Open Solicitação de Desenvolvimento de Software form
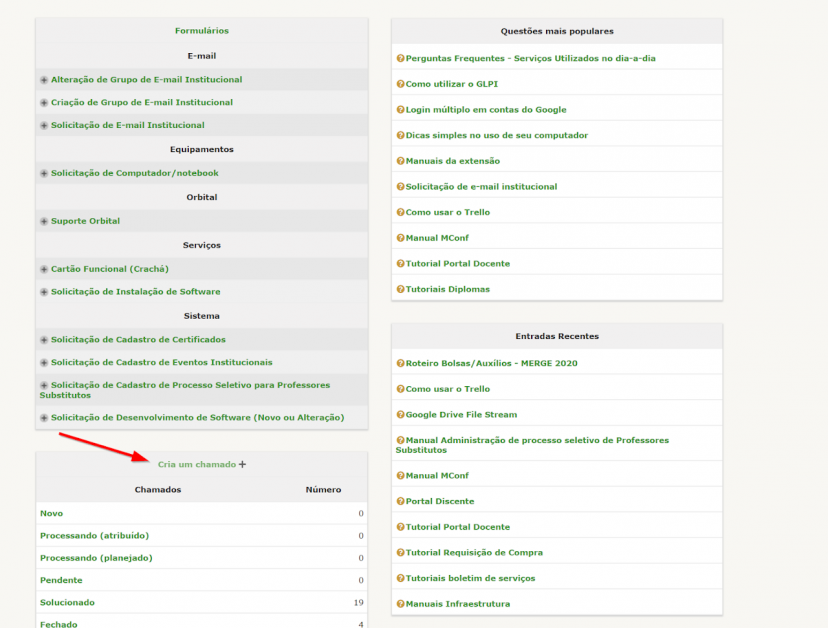 197,417
